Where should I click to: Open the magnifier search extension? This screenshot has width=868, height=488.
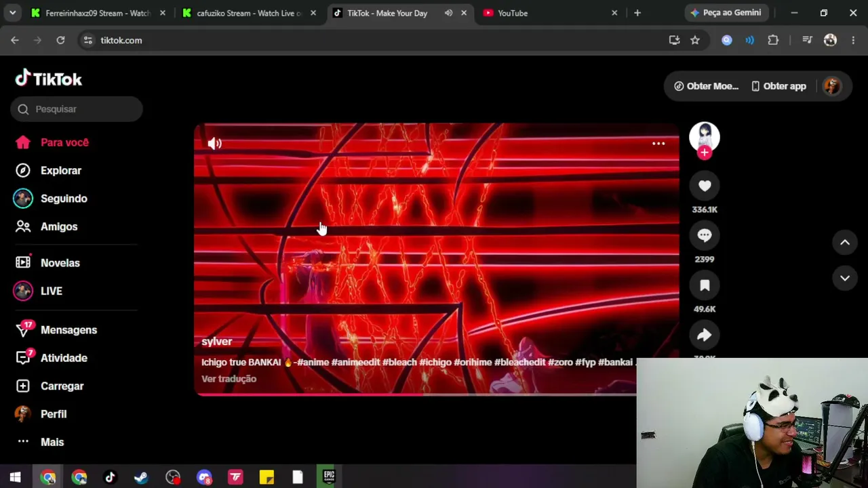point(727,41)
